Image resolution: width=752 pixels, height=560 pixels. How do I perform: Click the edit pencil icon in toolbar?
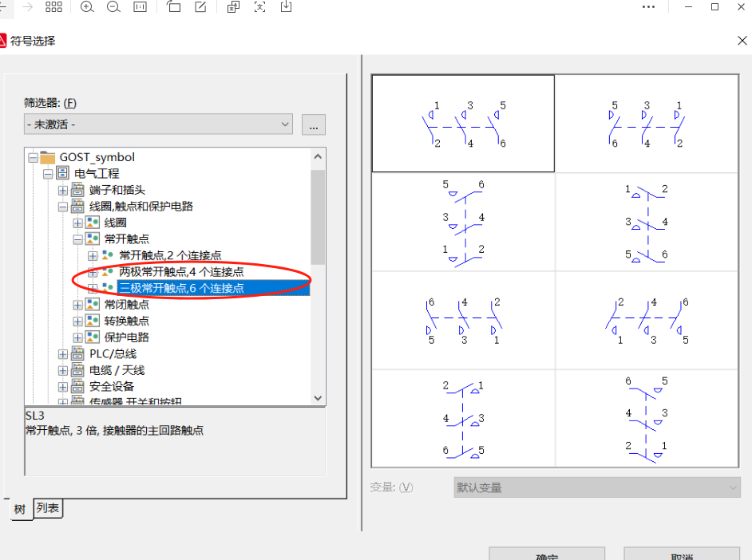coord(201,7)
